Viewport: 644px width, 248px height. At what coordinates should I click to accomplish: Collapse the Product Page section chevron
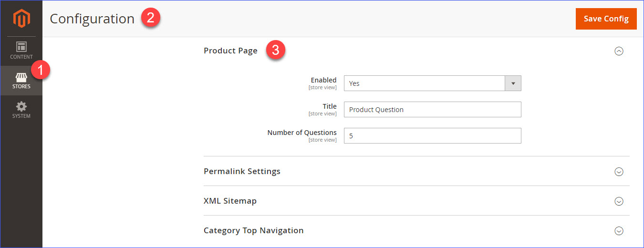pos(619,51)
